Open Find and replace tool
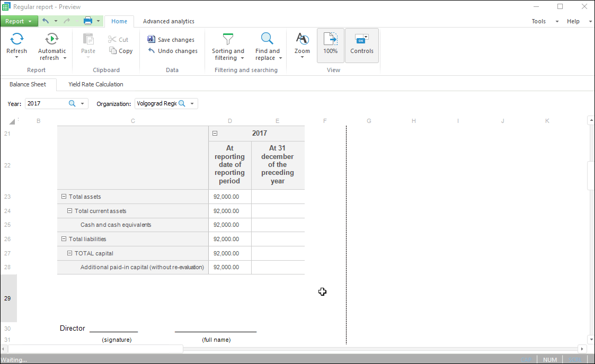 click(x=267, y=39)
